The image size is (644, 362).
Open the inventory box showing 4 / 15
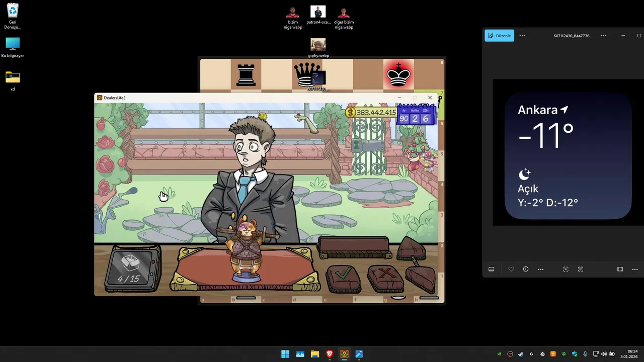133,269
